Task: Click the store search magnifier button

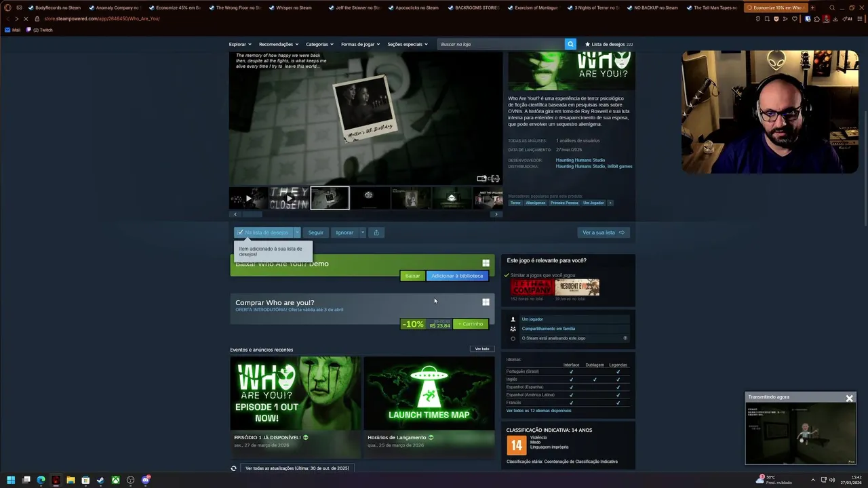Action: tap(570, 44)
